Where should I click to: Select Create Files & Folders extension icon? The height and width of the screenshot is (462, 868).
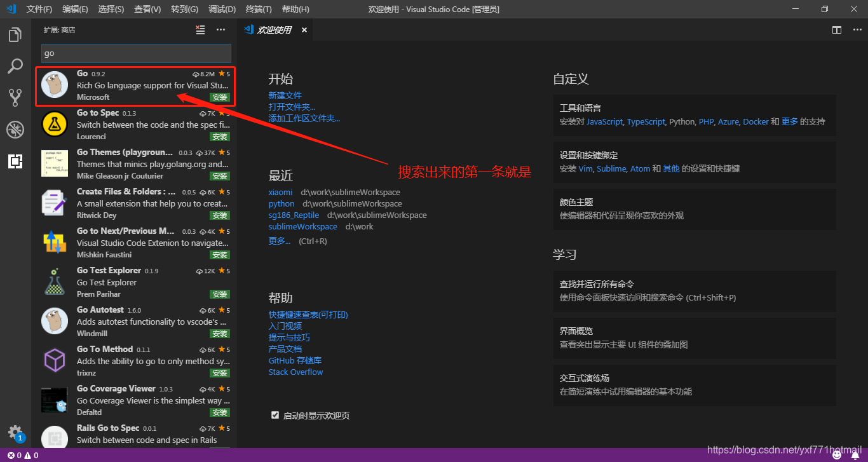[x=55, y=203]
